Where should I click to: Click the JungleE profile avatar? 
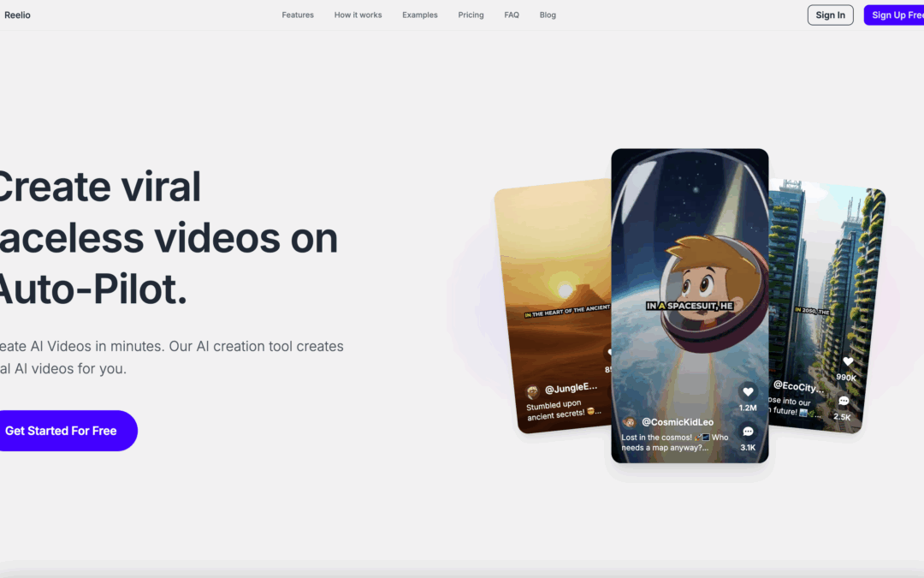[x=532, y=390]
